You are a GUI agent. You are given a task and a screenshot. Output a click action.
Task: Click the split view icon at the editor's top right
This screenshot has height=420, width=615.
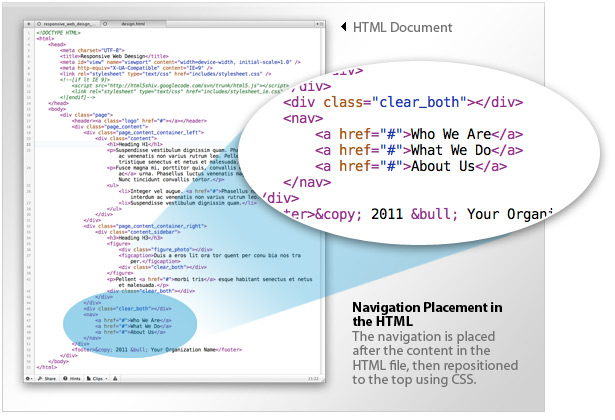pos(322,24)
